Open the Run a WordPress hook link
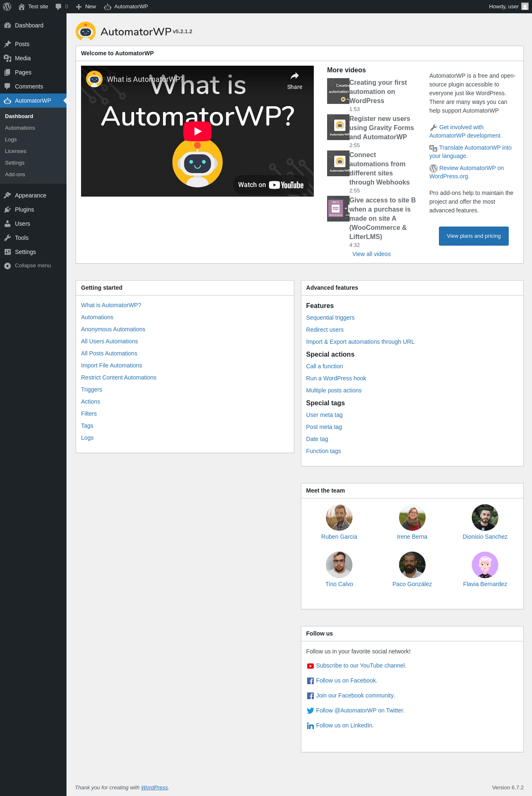 coord(336,378)
